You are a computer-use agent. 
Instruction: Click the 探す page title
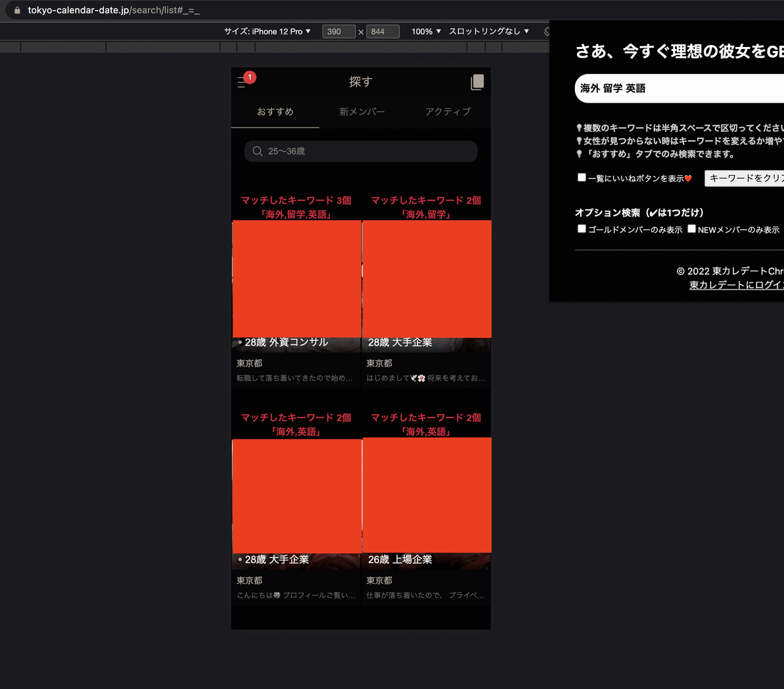pyautogui.click(x=361, y=82)
